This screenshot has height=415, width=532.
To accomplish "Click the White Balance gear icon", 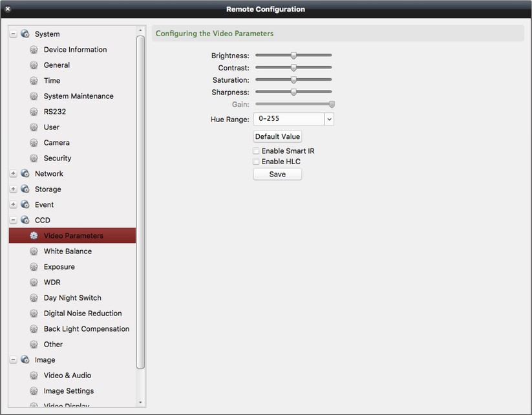I will [x=34, y=251].
